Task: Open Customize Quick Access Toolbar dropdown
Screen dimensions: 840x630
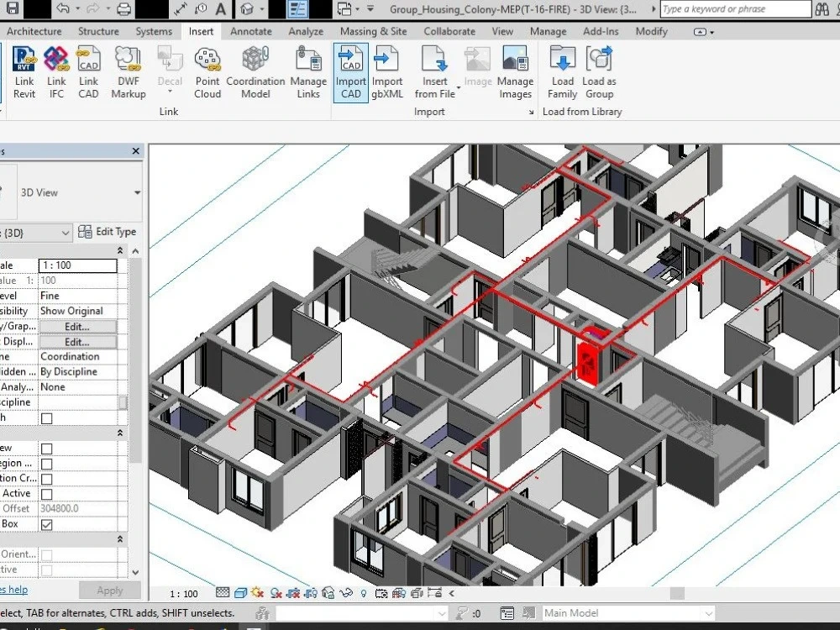Action: click(370, 9)
